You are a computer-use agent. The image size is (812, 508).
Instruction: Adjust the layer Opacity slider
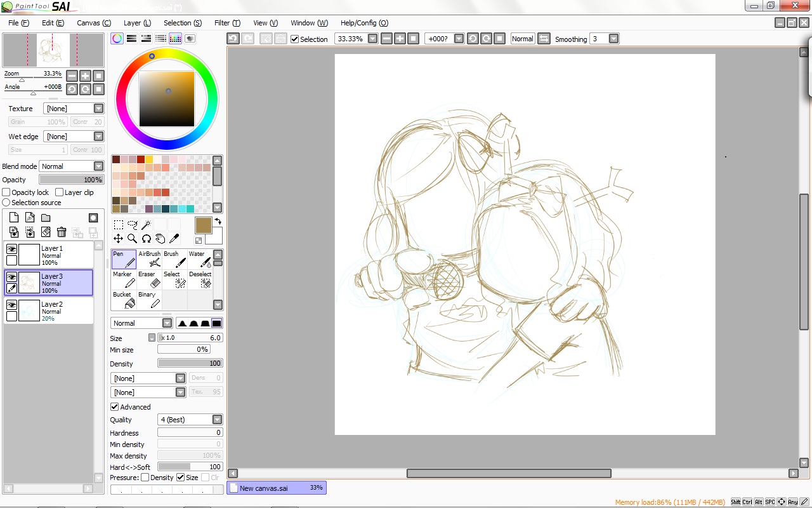coord(71,180)
